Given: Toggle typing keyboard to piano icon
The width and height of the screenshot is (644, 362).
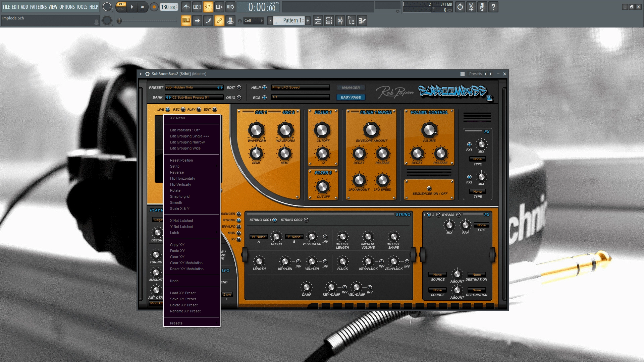Looking at the screenshot, I should 186,21.
